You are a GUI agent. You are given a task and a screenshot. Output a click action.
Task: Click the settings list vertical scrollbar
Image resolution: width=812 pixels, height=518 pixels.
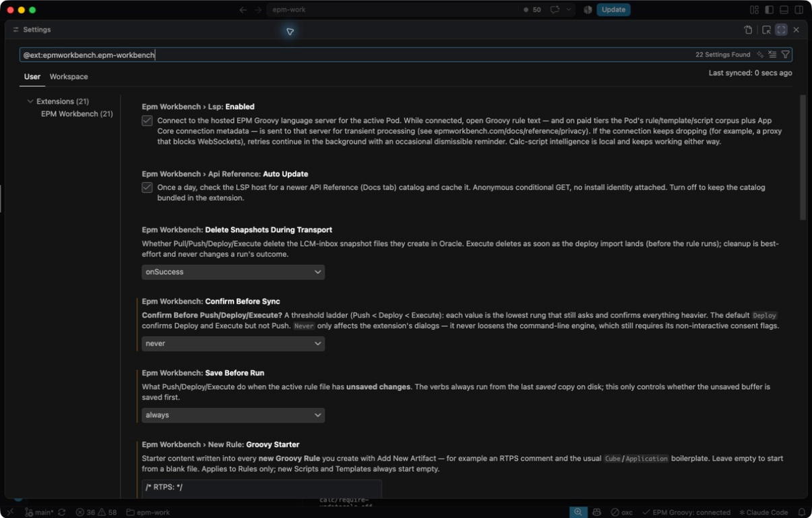tap(803, 157)
